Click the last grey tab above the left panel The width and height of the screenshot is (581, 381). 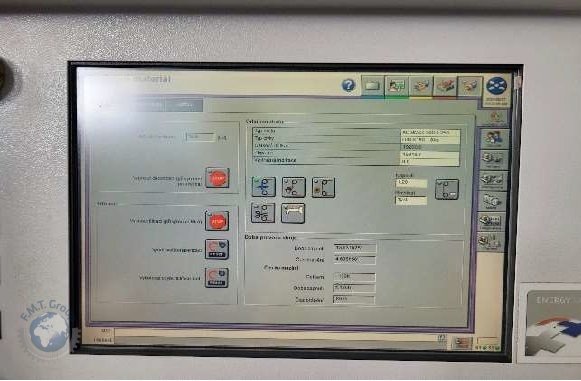(184, 105)
